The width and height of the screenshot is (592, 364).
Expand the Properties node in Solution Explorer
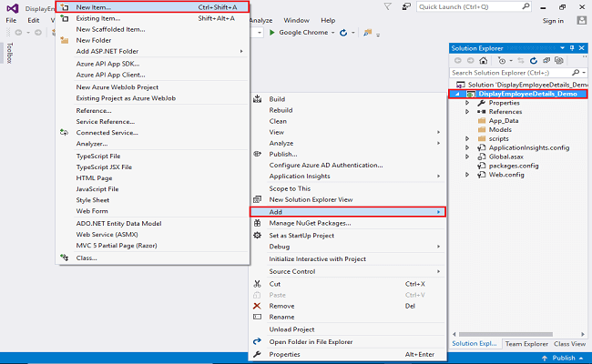(x=467, y=103)
